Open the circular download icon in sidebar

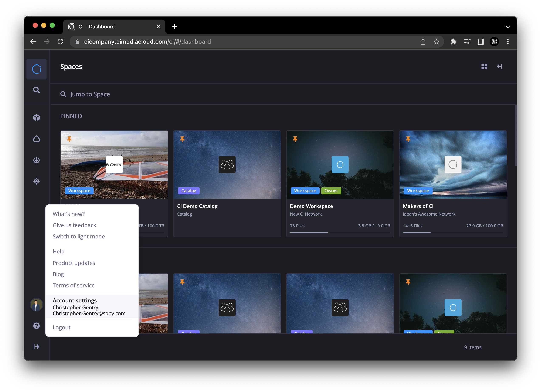click(x=37, y=160)
